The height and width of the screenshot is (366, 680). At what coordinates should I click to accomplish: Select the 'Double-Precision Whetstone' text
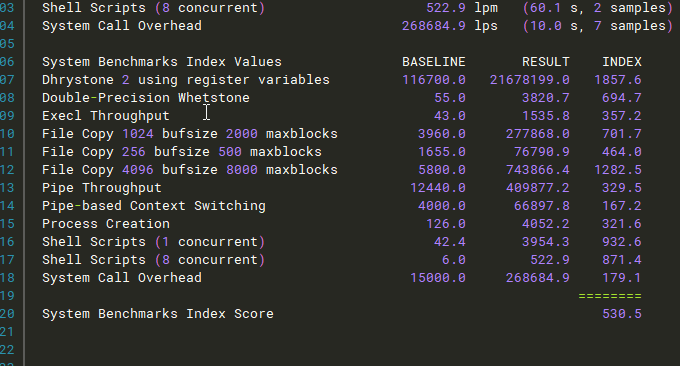[x=146, y=98]
